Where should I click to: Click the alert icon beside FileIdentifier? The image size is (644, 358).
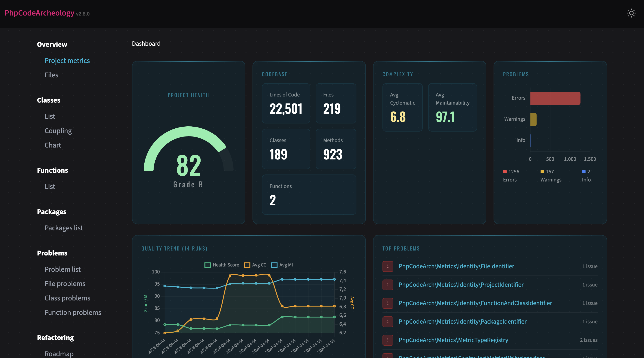click(388, 266)
